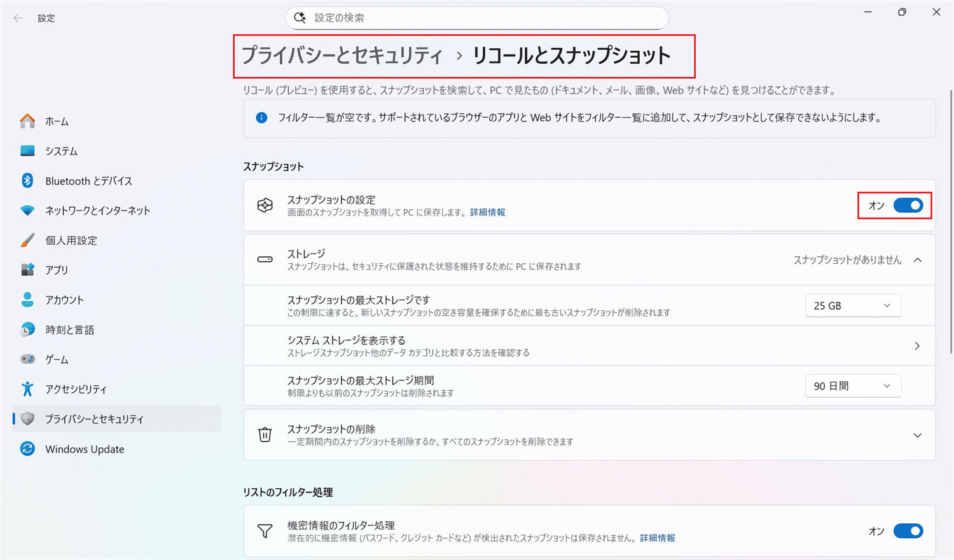Click the アクセシビリティ figure icon

coord(27,389)
